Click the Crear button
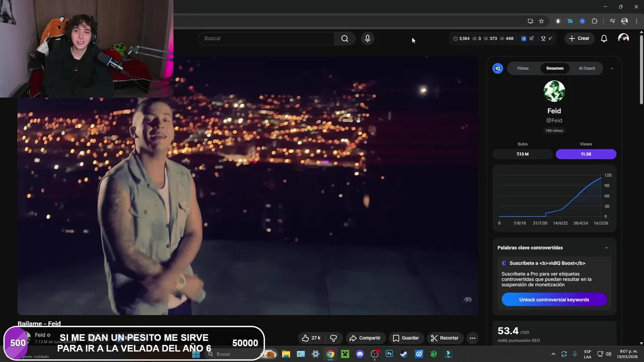Screen dimensions: 644x362 pos(579,38)
